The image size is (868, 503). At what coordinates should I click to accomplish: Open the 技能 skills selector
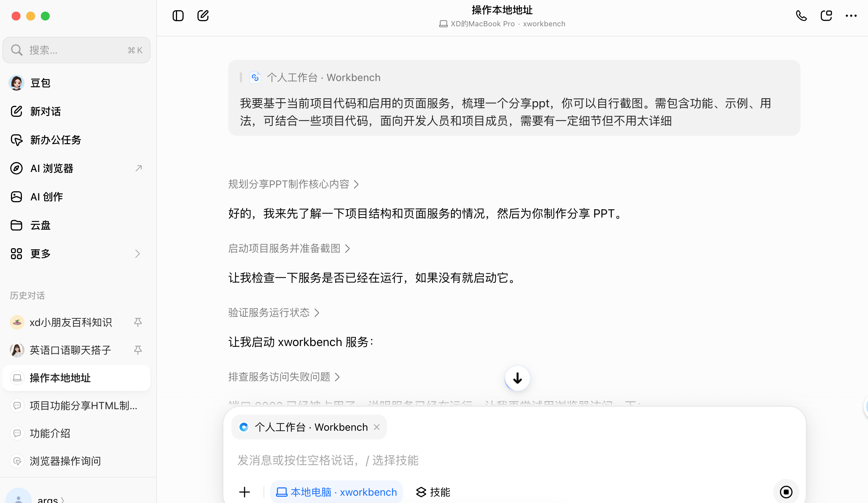[x=433, y=492]
